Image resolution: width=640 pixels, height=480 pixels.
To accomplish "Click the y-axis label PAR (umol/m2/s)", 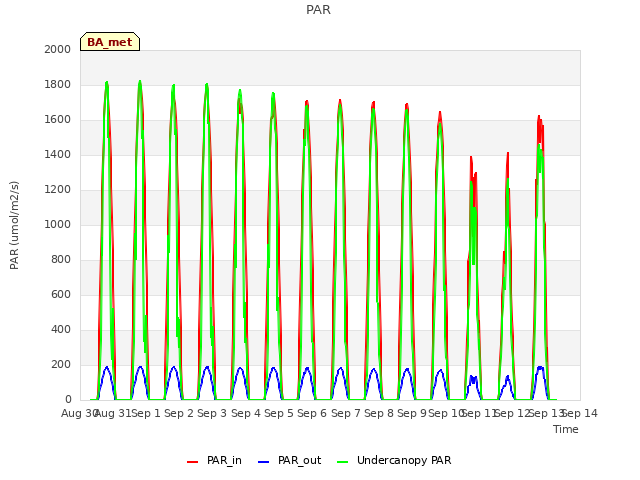I will 14,225.
